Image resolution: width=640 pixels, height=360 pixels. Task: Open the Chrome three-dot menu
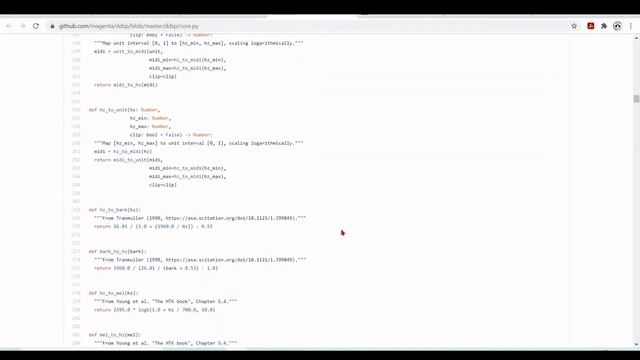(631, 26)
